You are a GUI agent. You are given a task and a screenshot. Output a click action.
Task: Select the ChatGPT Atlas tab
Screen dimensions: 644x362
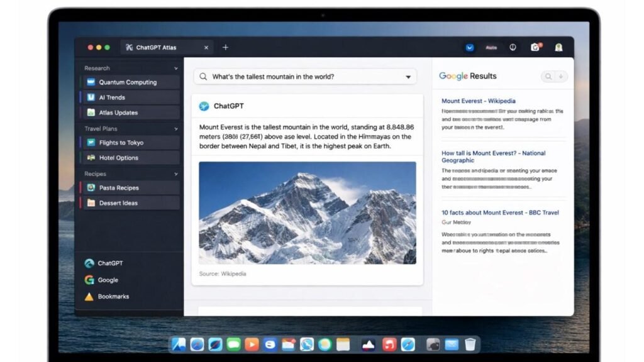pos(166,48)
